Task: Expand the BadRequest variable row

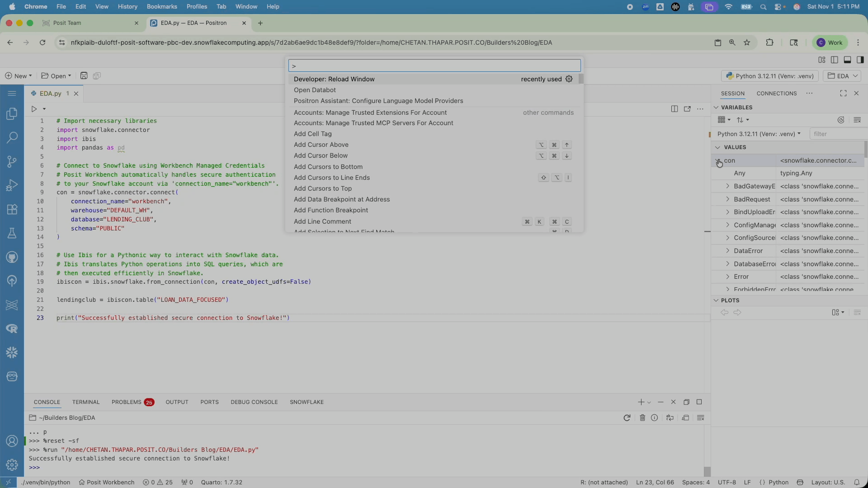Action: [727, 199]
